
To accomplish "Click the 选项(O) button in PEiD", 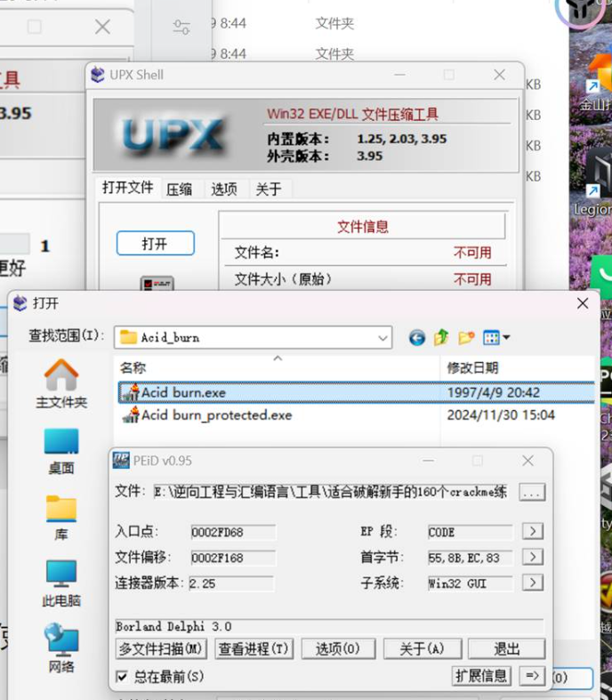I will [x=338, y=648].
